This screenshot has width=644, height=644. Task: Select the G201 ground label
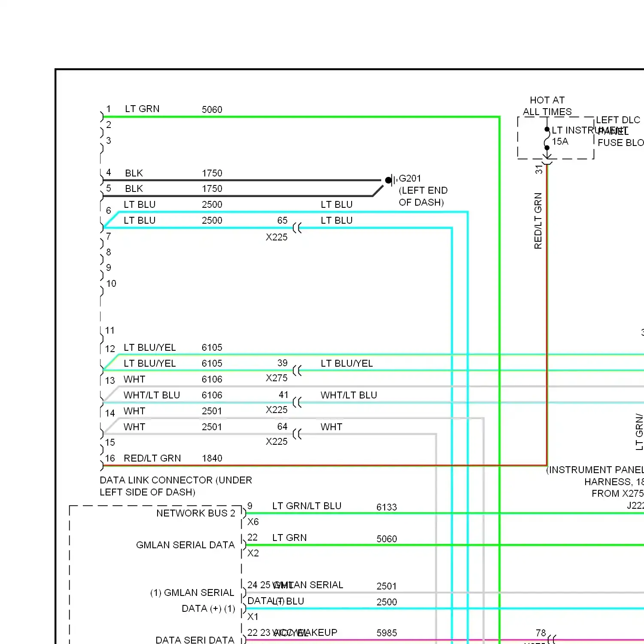(410, 178)
